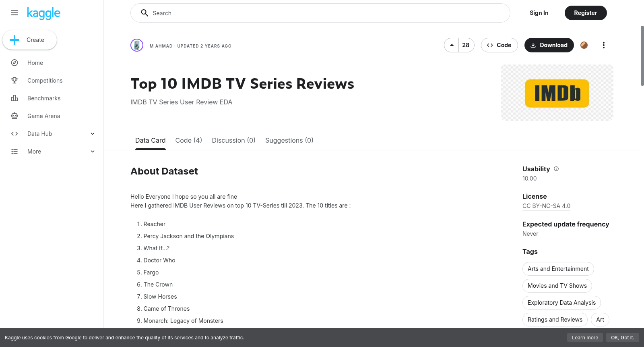This screenshot has height=347, width=644.
Task: Click the page vertical scrollbar
Action: [642, 56]
